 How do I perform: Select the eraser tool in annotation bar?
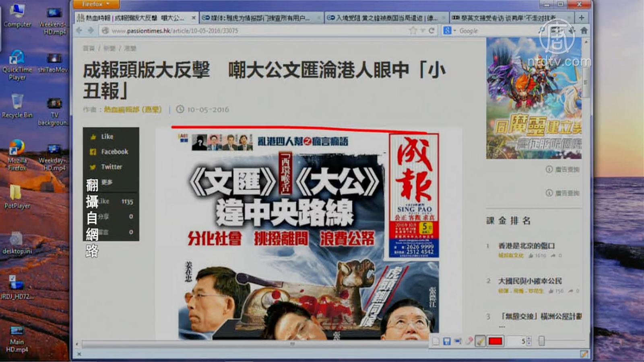click(x=469, y=341)
